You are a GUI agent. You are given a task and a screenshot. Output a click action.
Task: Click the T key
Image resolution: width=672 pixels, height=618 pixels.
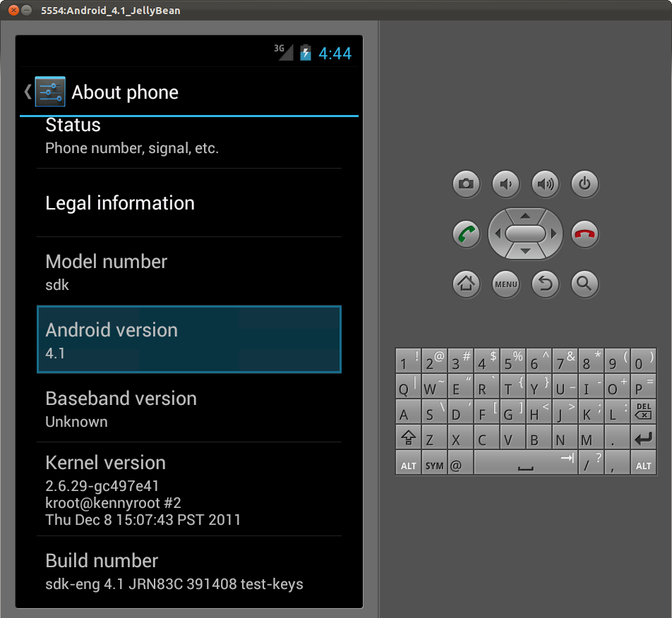coord(513,387)
